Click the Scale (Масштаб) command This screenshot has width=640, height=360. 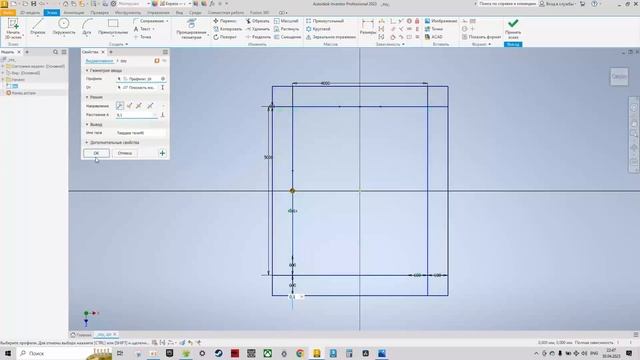(286, 21)
